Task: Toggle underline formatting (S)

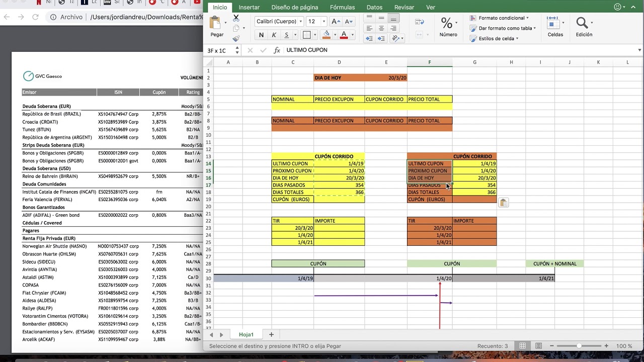Action: [287, 35]
